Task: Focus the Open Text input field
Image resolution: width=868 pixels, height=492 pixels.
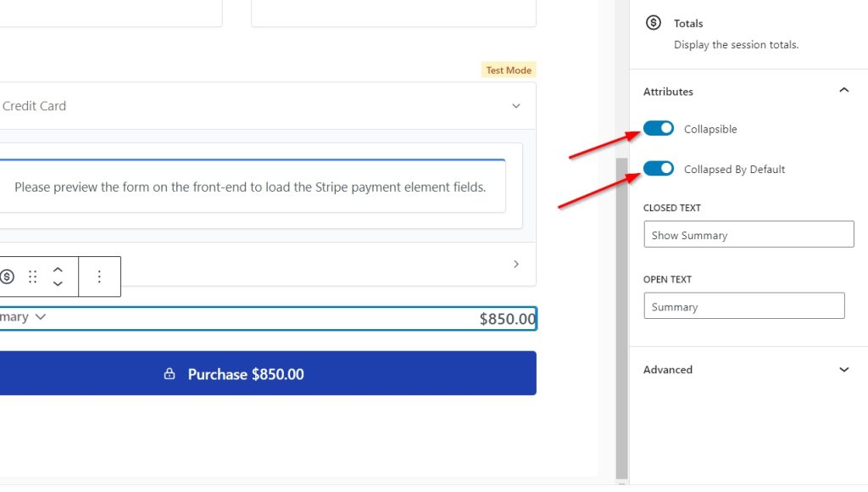Action: (743, 306)
